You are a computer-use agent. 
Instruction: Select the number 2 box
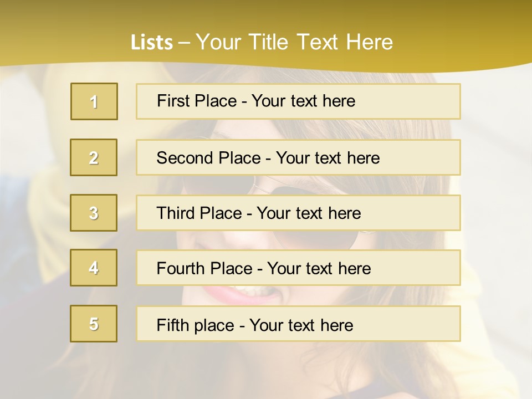[94, 157]
